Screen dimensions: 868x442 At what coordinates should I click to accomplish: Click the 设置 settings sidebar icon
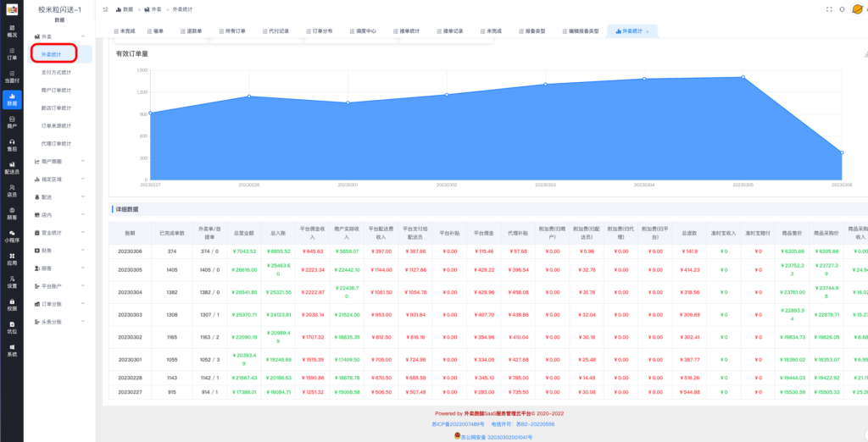pos(11,282)
